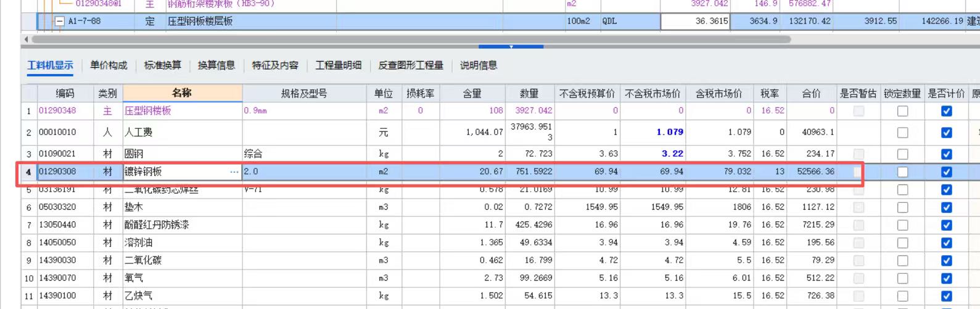The image size is (980, 309).
Task: Select code cell 05030320
Action: pyautogui.click(x=65, y=207)
